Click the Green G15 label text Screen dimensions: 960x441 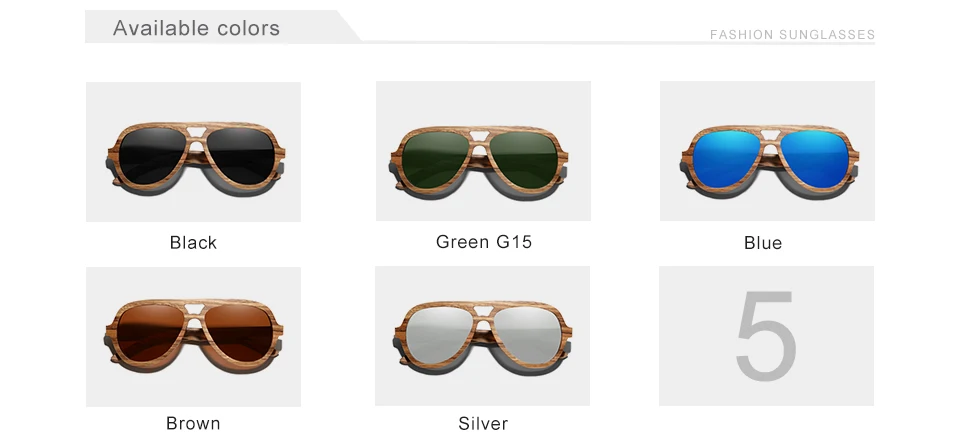(x=484, y=242)
